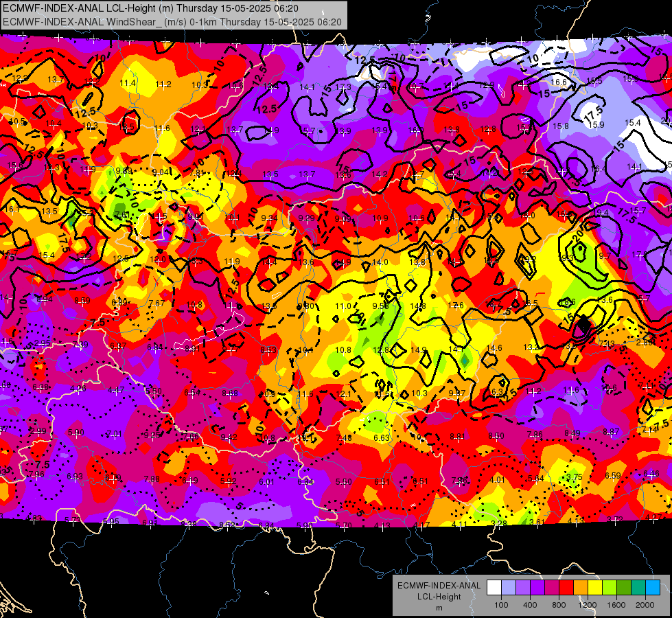Screen dimensions: 672x618
Task: Pick the light blue legend swatch
Action: tap(653, 588)
